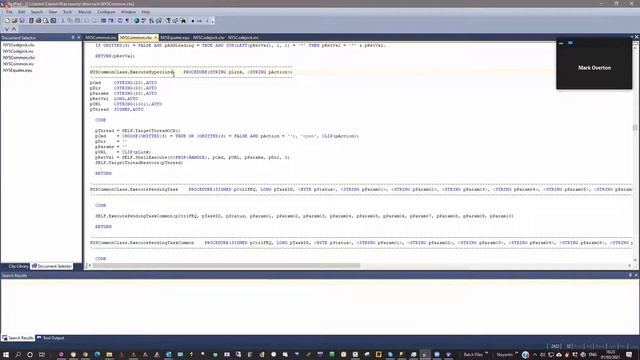Viewport: 640px width, 360px height.
Task: Click the horizontal scrollbar right arrow
Action: [630, 266]
